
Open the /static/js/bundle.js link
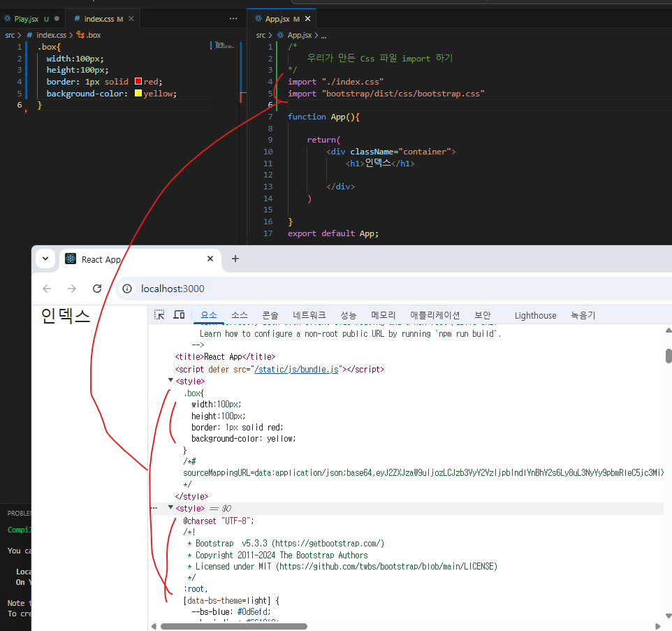point(296,369)
